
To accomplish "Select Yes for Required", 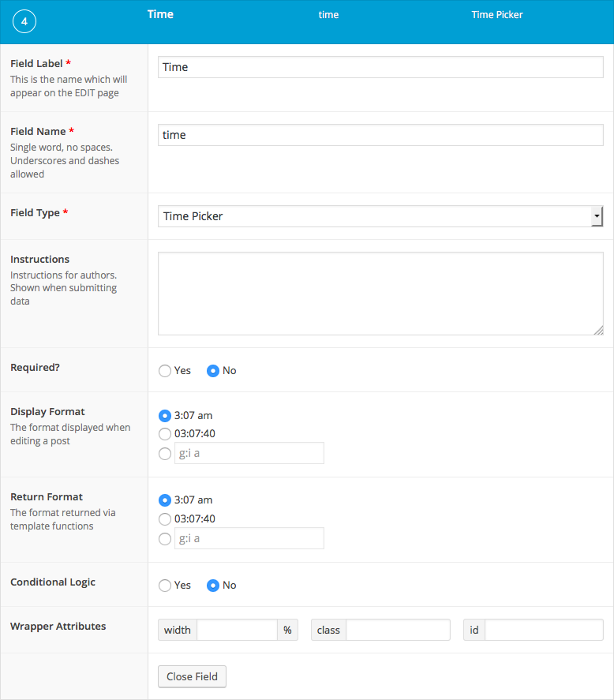I will (x=165, y=371).
